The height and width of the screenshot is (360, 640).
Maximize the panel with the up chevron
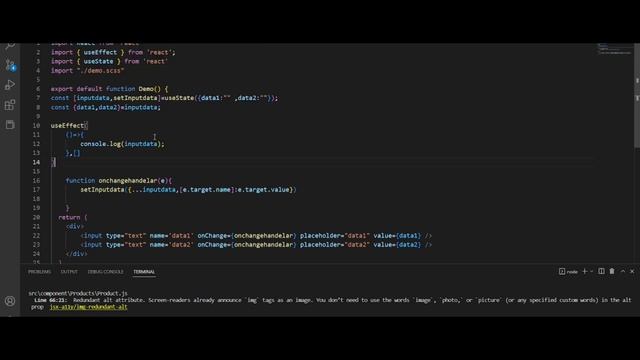tap(623, 271)
